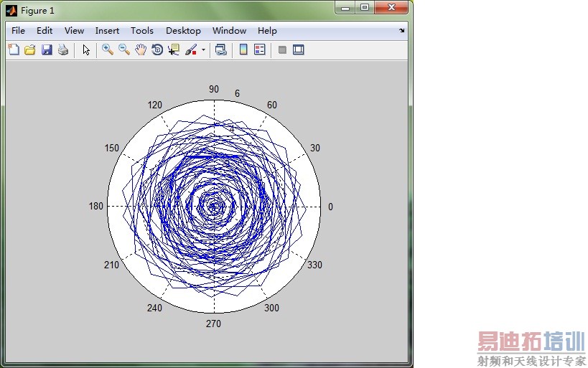Select the Zoom In magnifier tool
The width and height of the screenshot is (588, 368).
(108, 49)
